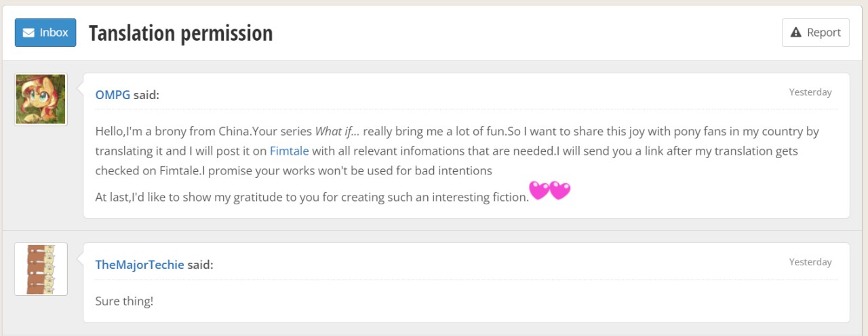Visit OMPG's user profile link
This screenshot has height=336, width=868.
113,94
